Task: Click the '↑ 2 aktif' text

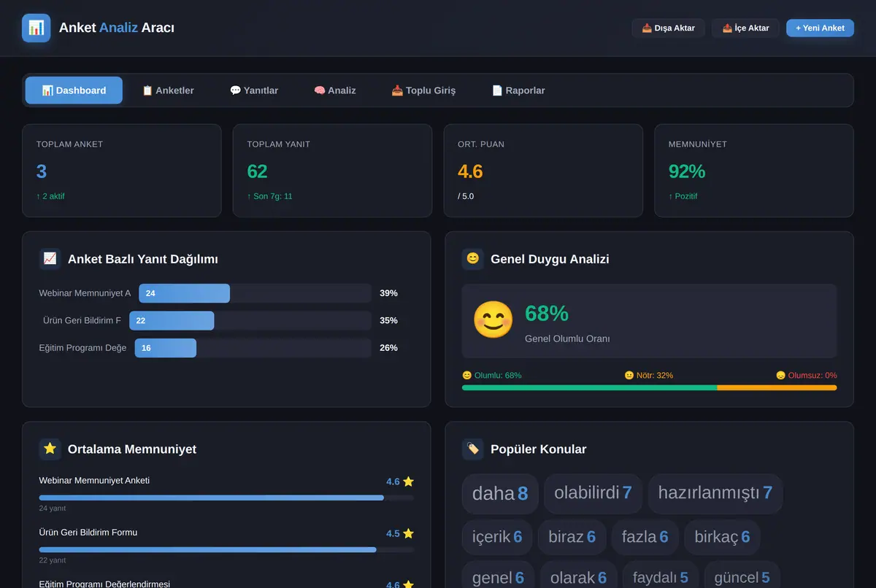Action: [50, 196]
